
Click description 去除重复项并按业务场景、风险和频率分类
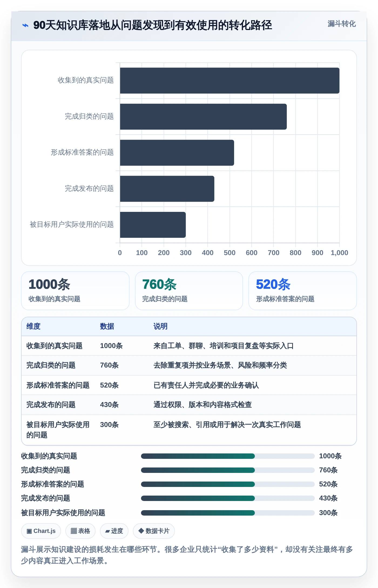point(220,365)
